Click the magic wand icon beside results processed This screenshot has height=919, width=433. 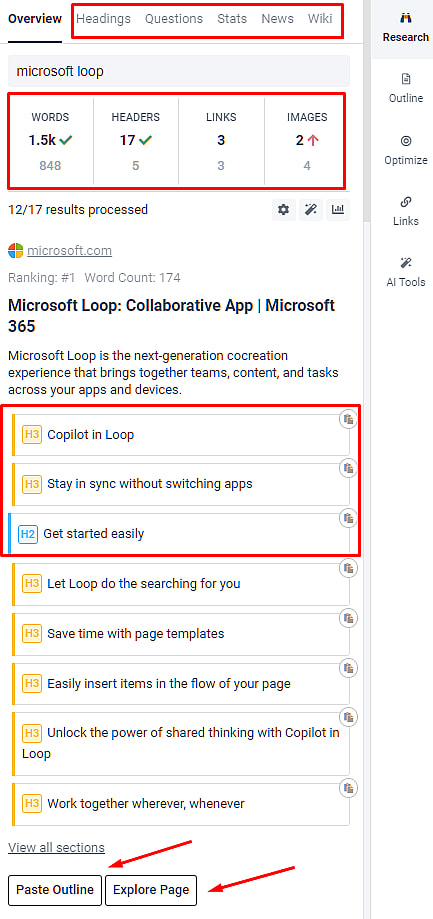click(x=311, y=210)
